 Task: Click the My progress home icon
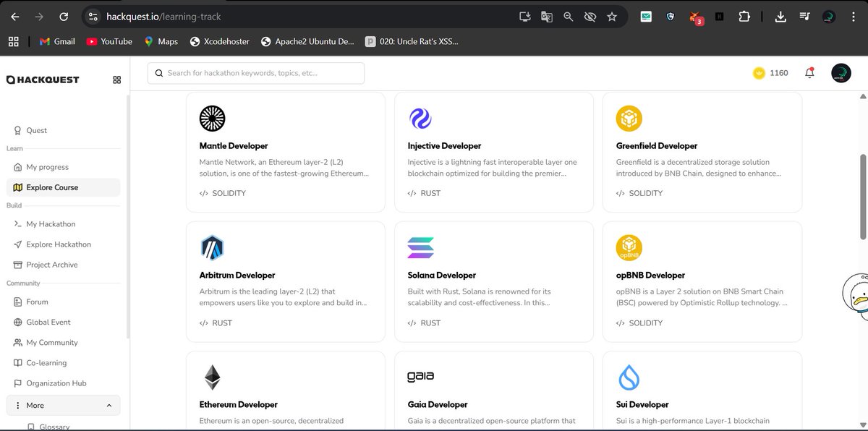point(19,167)
